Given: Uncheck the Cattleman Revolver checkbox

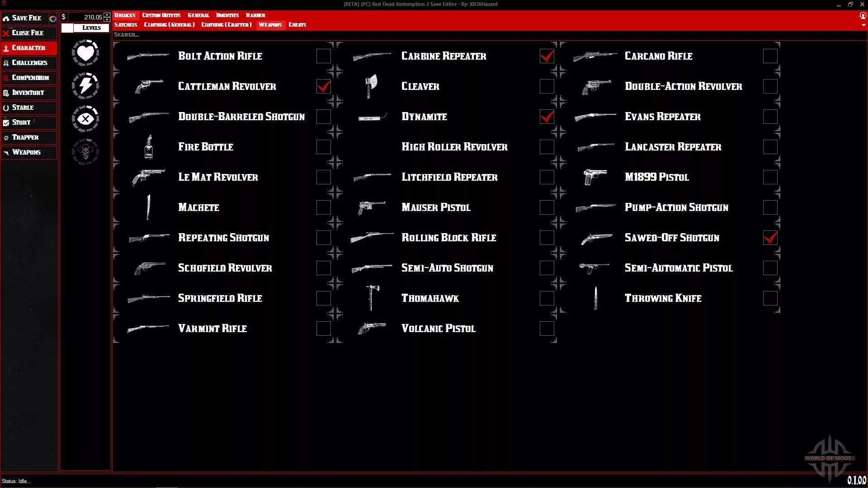Looking at the screenshot, I should [324, 86].
